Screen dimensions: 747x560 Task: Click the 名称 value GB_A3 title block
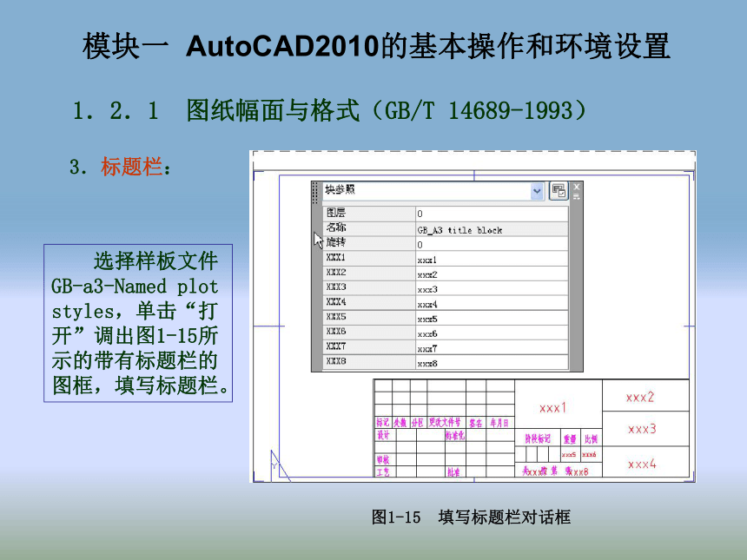[492, 229]
